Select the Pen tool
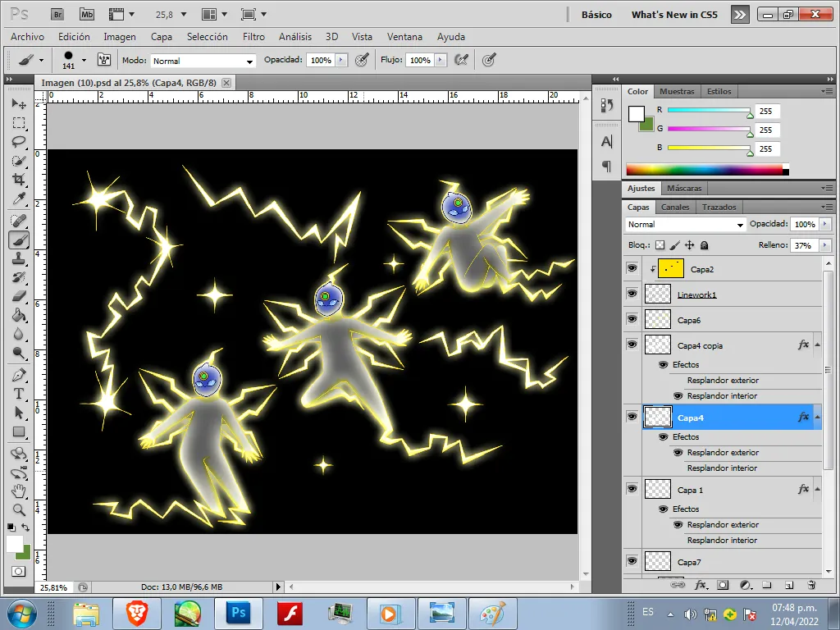840x630 pixels. (x=19, y=374)
